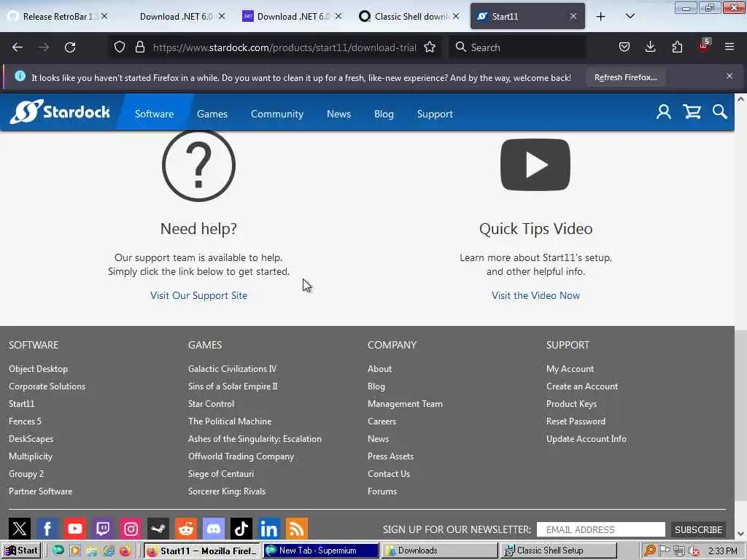Click the Refresh Firefox... button
The width and height of the screenshot is (747, 560).
pos(625,77)
